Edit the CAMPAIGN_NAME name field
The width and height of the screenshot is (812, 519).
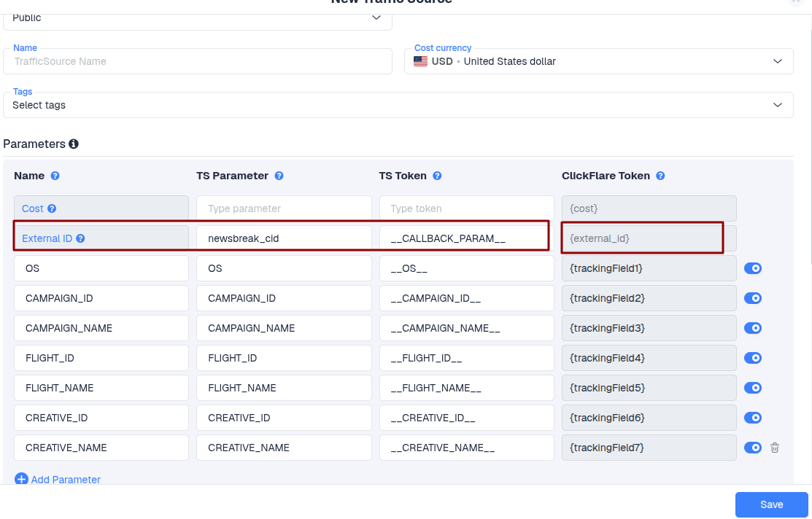point(101,328)
